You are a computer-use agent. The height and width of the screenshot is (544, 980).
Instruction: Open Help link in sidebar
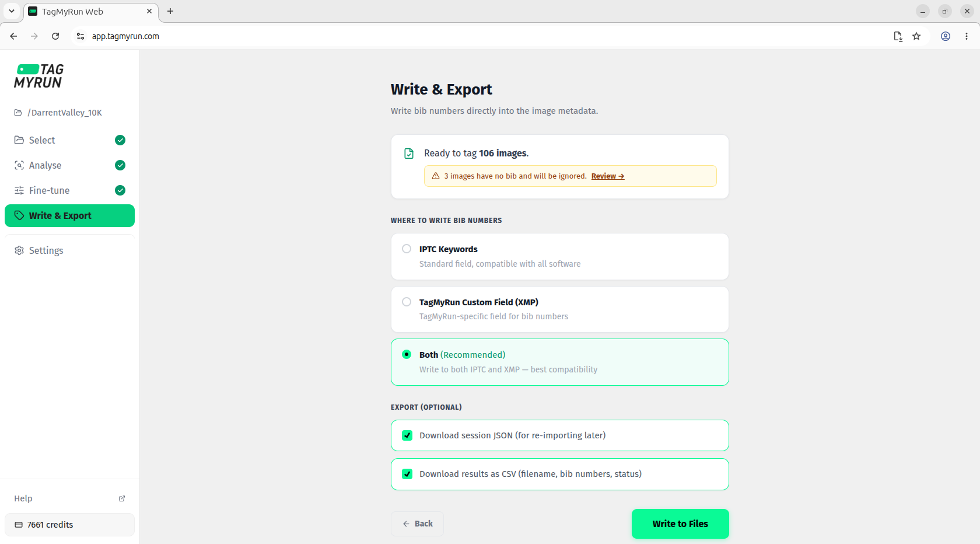(x=69, y=498)
